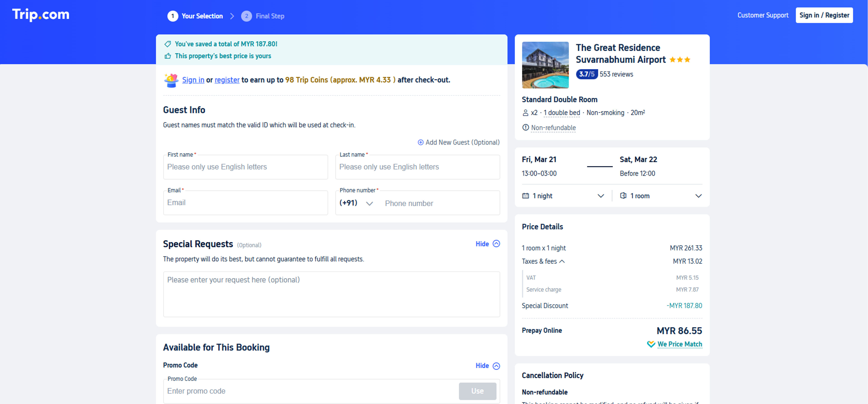Click the 3.7/5 rating badge
This screenshot has width=868, height=404.
click(587, 74)
